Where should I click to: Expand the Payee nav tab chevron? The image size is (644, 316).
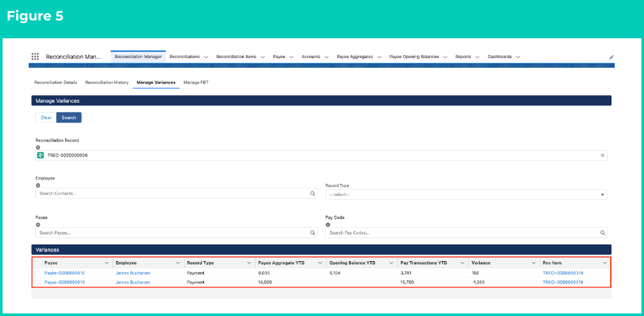[x=291, y=57]
